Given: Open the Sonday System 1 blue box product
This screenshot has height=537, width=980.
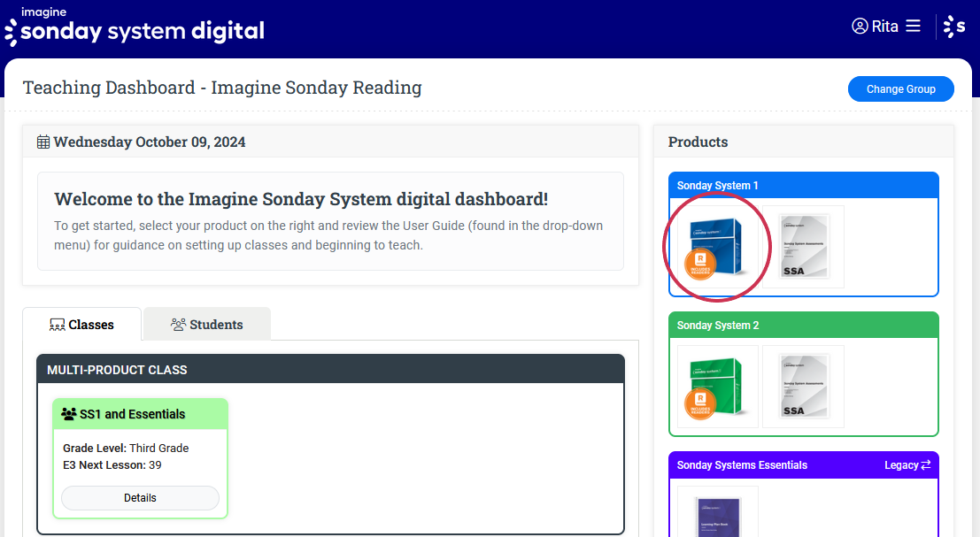Looking at the screenshot, I should tap(718, 247).
